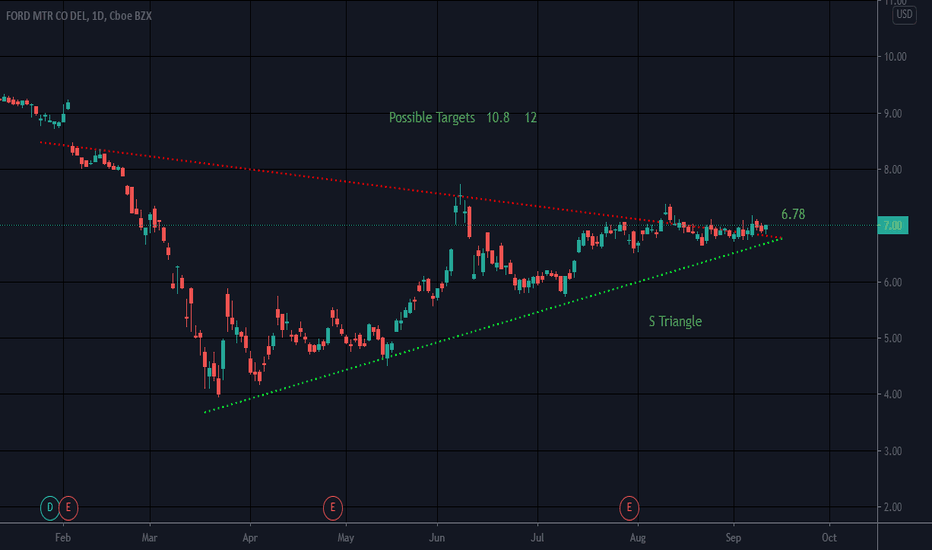
Task: Click the 3.00 price axis label
Action: click(893, 451)
